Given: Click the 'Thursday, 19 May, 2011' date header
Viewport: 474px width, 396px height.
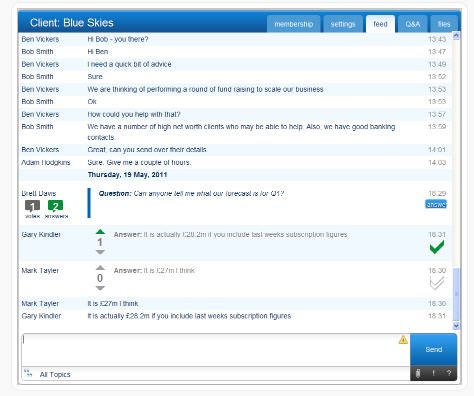Looking at the screenshot, I should tap(127, 175).
